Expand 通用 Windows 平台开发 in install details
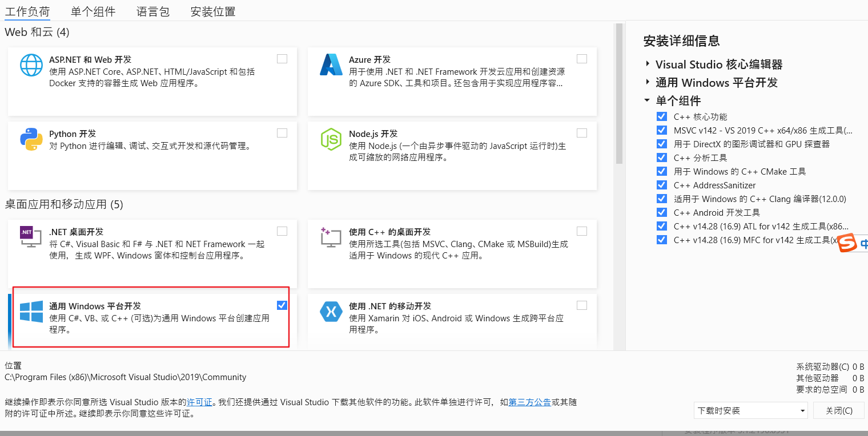This screenshot has width=868, height=436. (x=648, y=82)
